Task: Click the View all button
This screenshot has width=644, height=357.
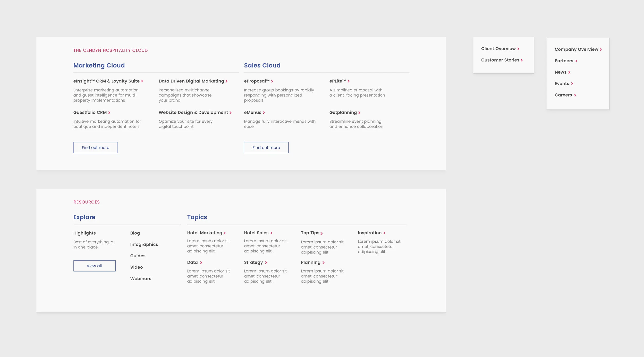Action: click(94, 266)
